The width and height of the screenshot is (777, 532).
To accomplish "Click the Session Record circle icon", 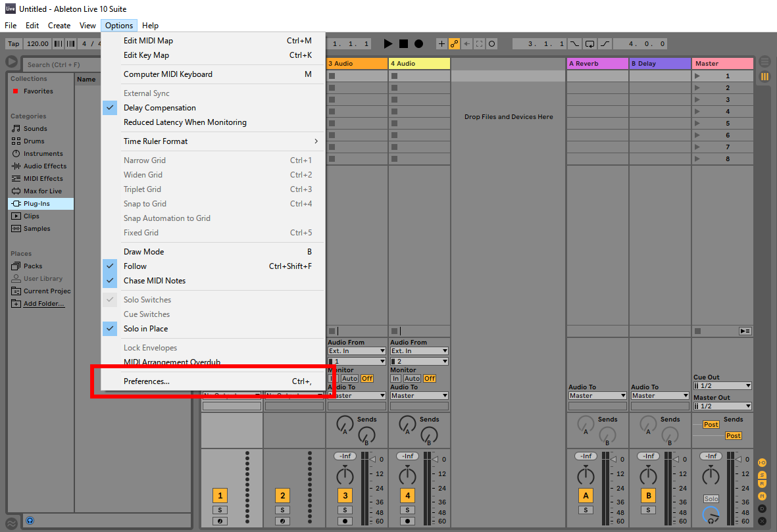I will tap(491, 43).
